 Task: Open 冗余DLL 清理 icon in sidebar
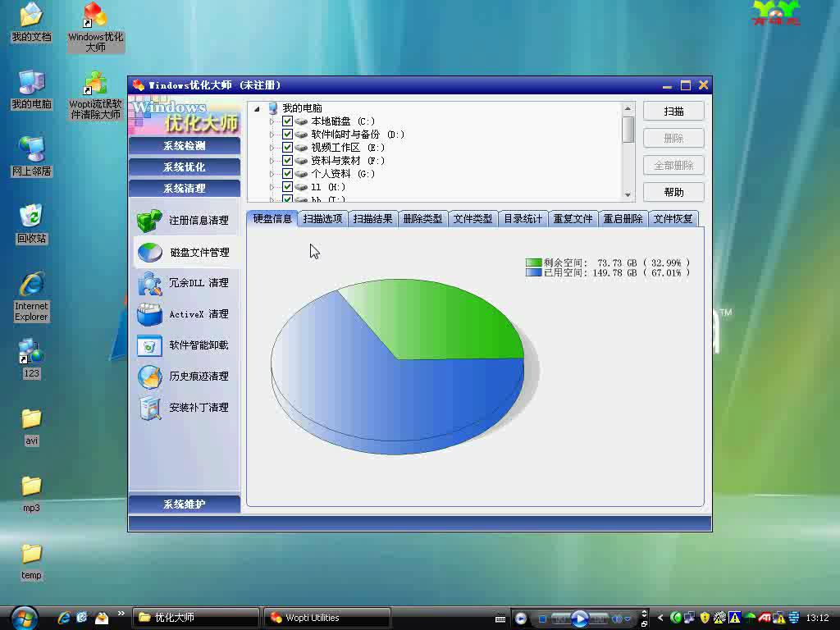pos(149,283)
